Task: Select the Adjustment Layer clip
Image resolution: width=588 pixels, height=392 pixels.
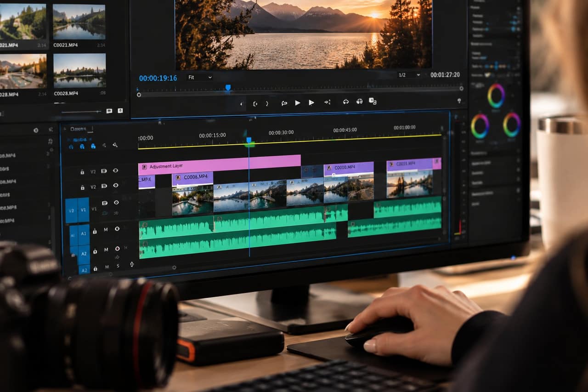Action: (x=219, y=165)
